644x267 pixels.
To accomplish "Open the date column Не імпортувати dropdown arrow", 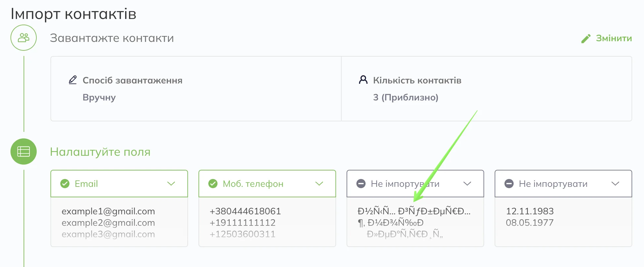I will [x=615, y=184].
